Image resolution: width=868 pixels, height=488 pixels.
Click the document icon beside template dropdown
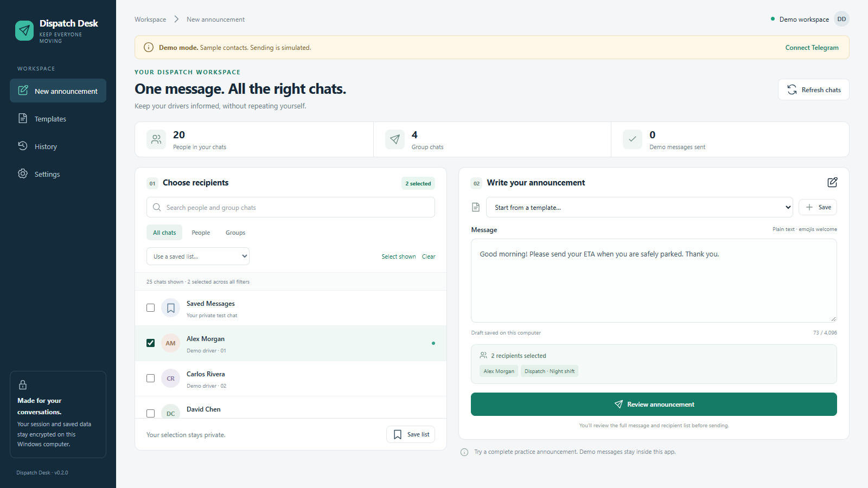pos(476,207)
